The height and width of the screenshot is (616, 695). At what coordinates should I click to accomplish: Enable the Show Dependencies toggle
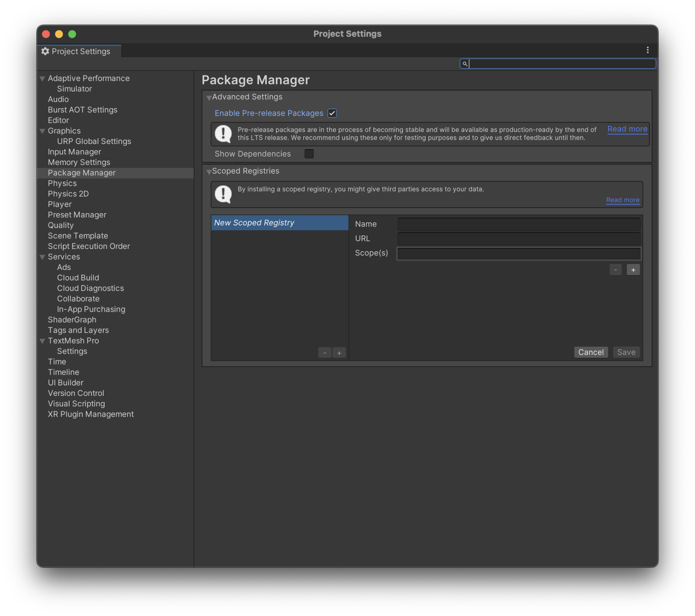click(x=308, y=154)
